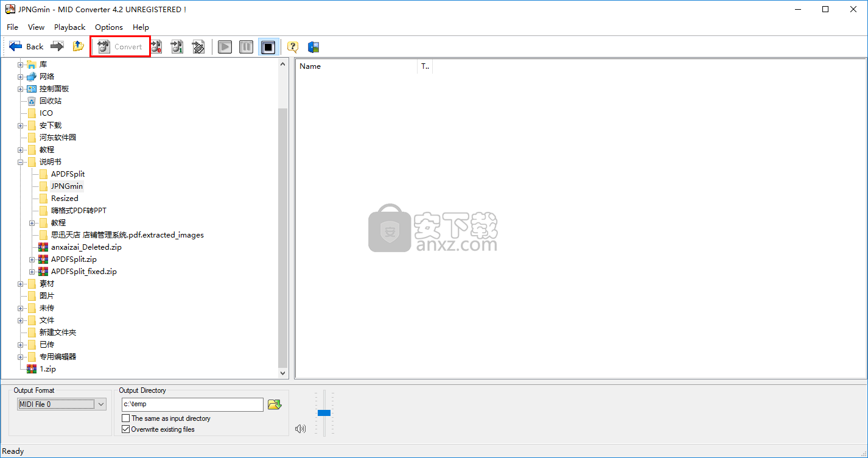Expand the 安下载 folder node
868x458 pixels.
tap(21, 125)
